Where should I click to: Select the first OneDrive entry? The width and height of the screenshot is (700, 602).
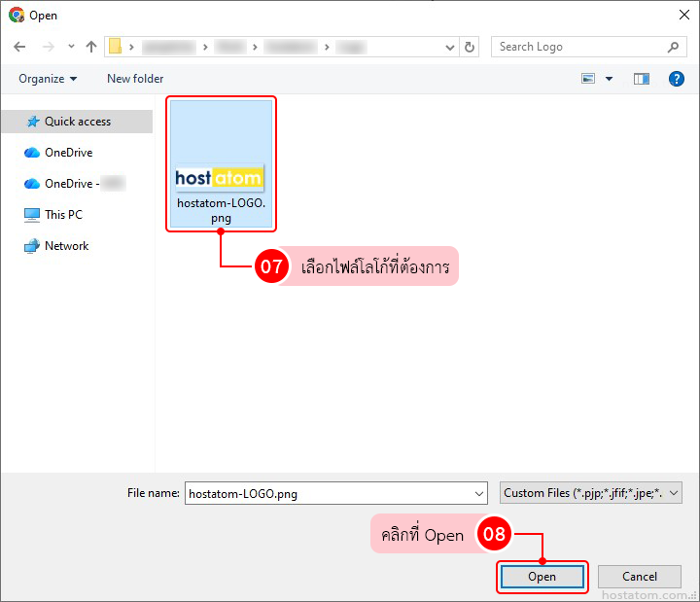coord(68,153)
